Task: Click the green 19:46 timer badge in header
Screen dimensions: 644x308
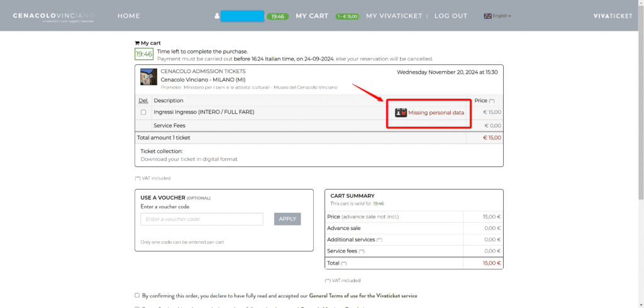Action: pos(277,16)
